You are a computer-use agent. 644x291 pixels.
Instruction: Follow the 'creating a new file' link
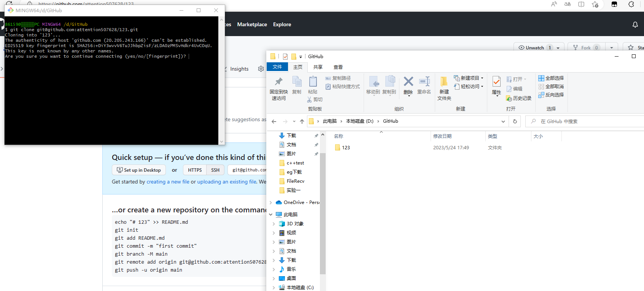(168, 182)
